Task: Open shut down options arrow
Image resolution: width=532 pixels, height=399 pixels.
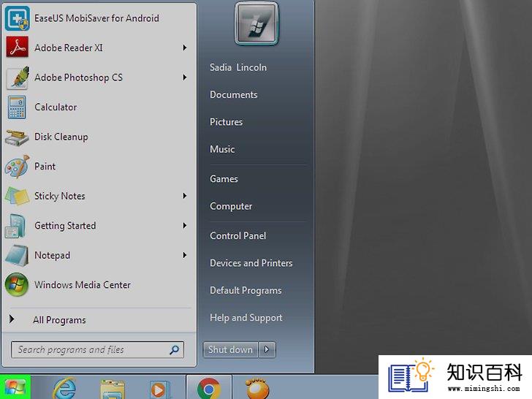Action: (267, 349)
